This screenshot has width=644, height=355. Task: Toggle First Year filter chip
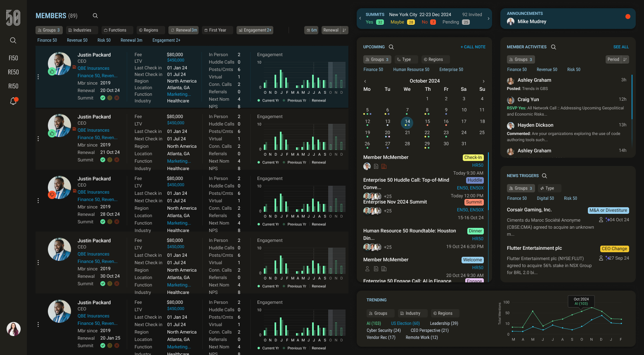pos(218,30)
